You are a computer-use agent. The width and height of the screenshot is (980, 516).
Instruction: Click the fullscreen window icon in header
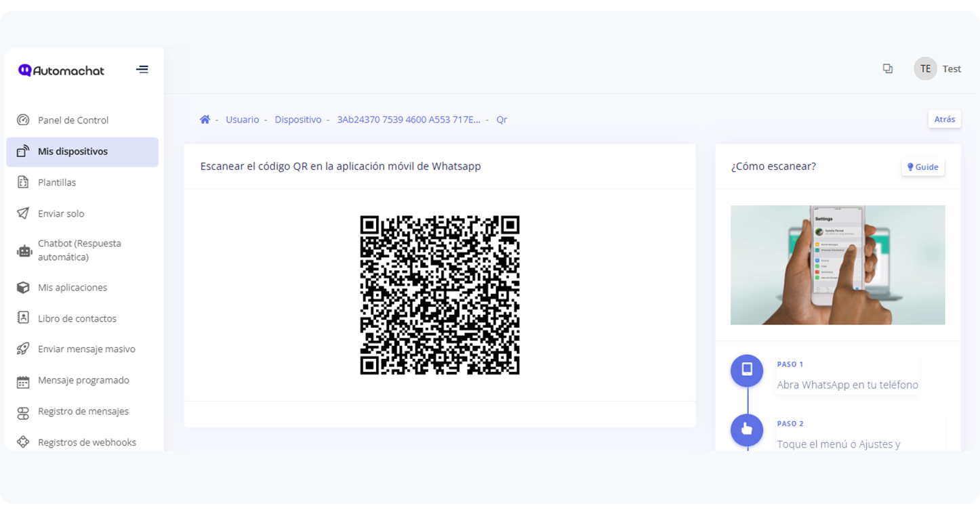(x=888, y=68)
